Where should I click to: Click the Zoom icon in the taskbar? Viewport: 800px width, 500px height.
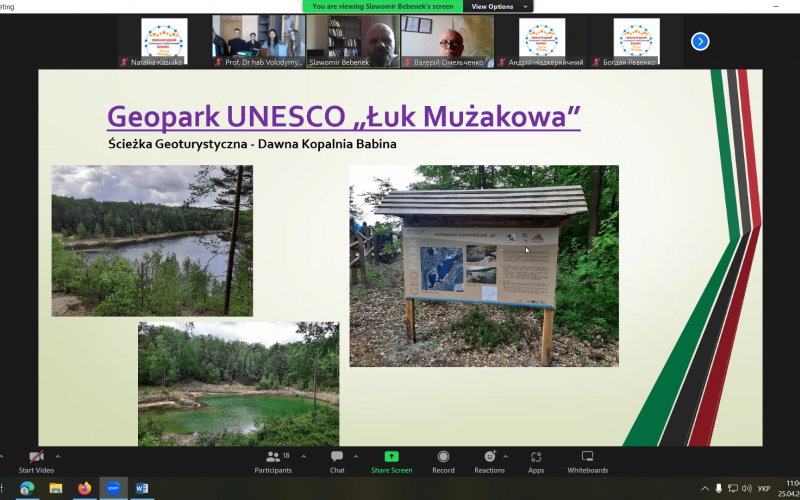click(x=113, y=488)
